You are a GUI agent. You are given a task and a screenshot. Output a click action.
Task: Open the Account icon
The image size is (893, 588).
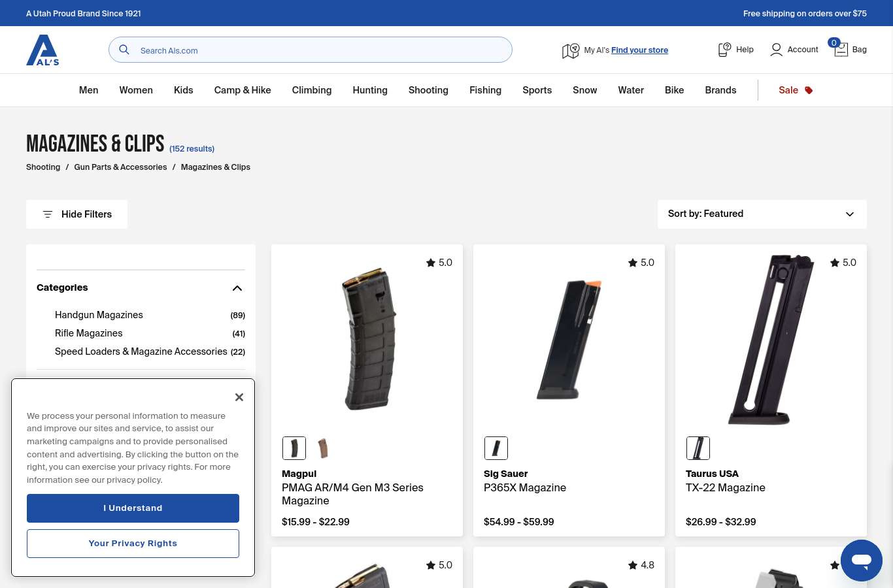776,50
